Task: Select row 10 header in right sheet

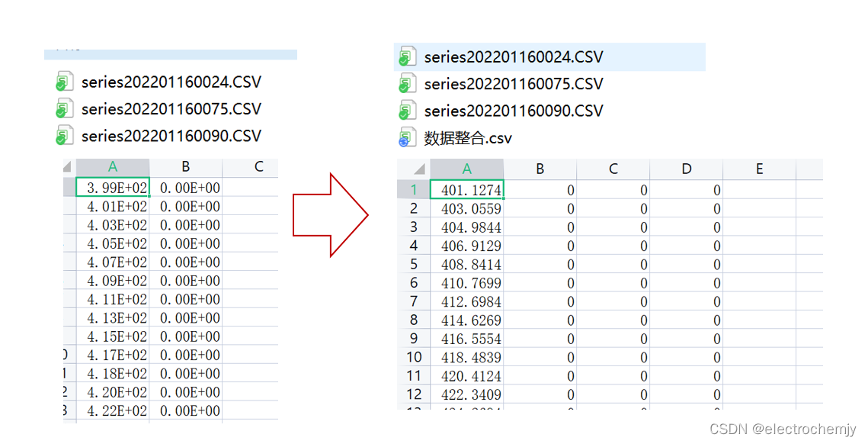Action: pos(414,357)
